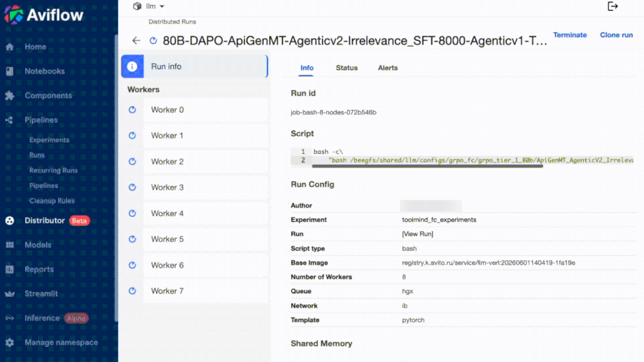Open Components section

[48, 96]
